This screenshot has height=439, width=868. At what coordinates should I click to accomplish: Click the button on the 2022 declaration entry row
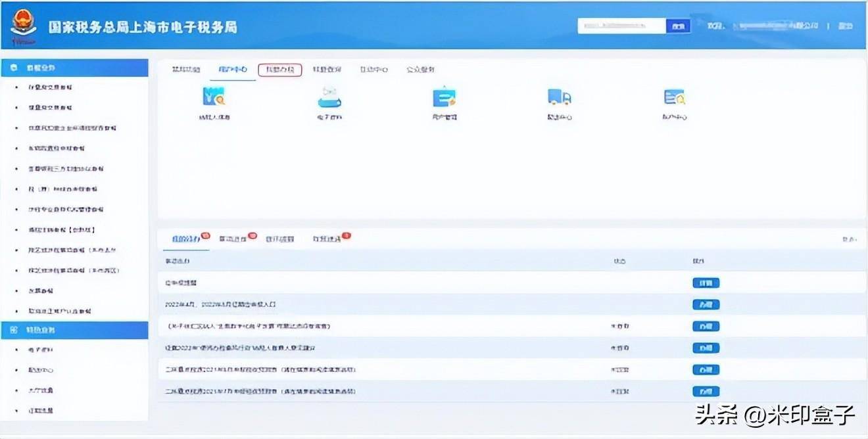pos(706,305)
